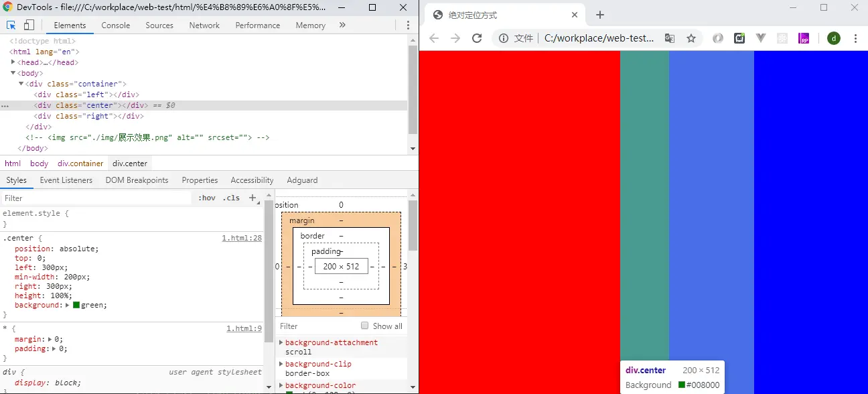Viewport: 868px width, 394px height.
Task: Open the DevTools customize menu (three dots)
Action: coord(408,25)
